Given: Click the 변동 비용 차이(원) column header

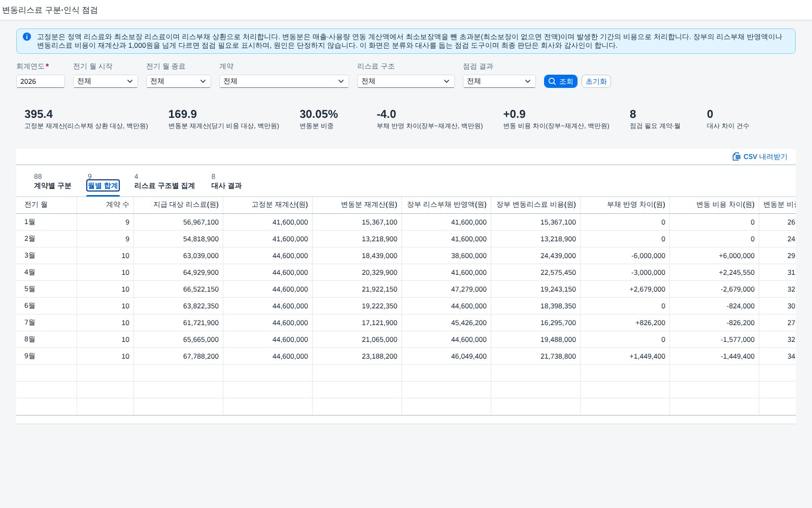Looking at the screenshot, I should click(715, 205).
